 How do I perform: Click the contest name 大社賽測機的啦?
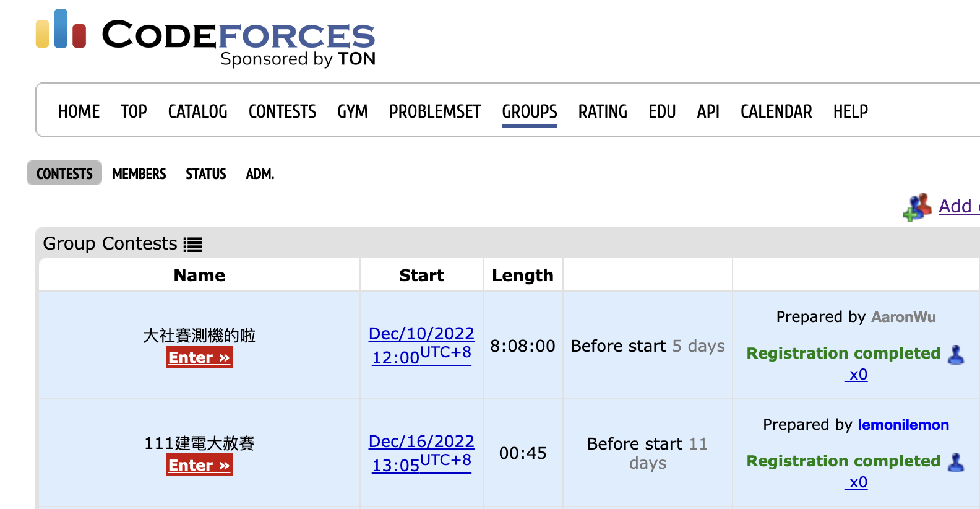click(x=199, y=336)
